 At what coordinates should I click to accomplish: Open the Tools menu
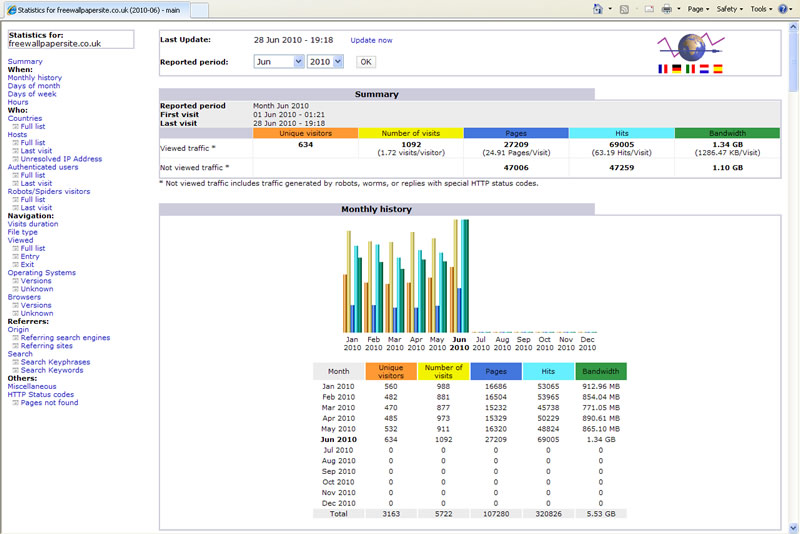coord(761,9)
